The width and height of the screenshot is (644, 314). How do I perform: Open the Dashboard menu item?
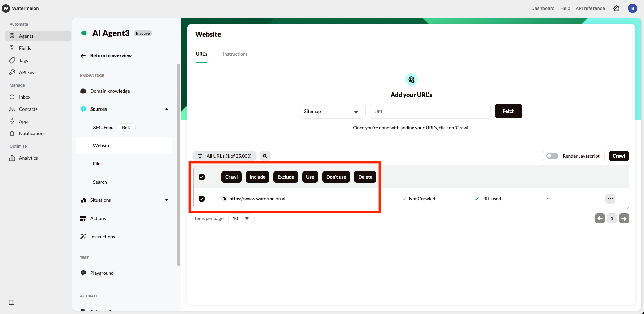click(x=542, y=8)
